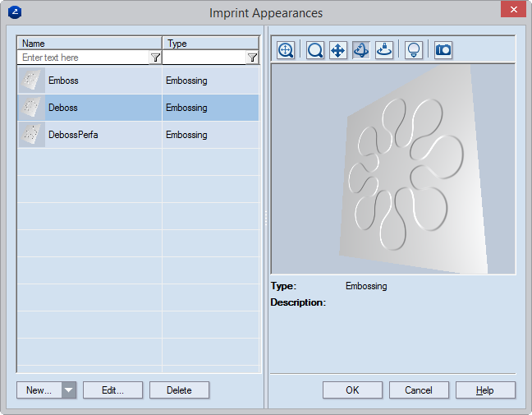Toggle the light bulb lighting icon

click(x=414, y=50)
